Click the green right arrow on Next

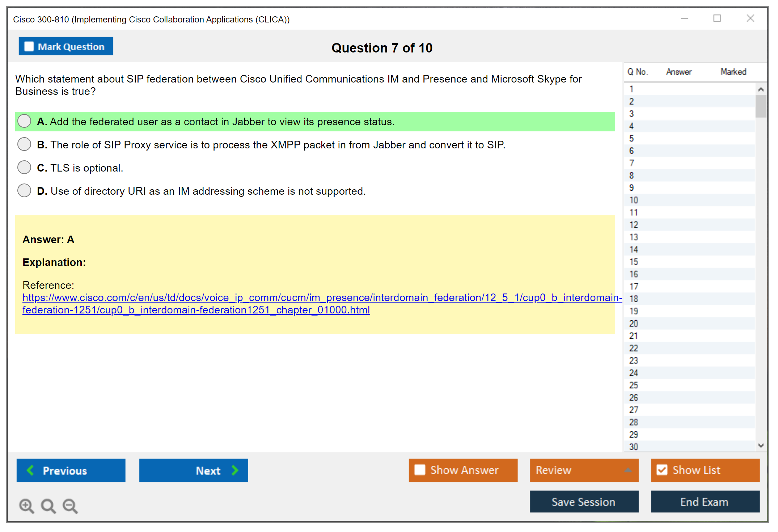(x=235, y=470)
